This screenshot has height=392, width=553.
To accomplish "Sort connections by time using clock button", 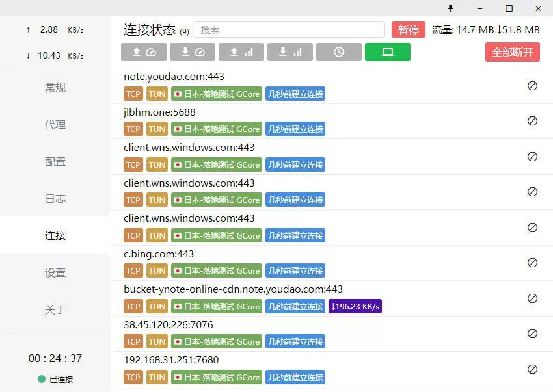I will point(338,52).
